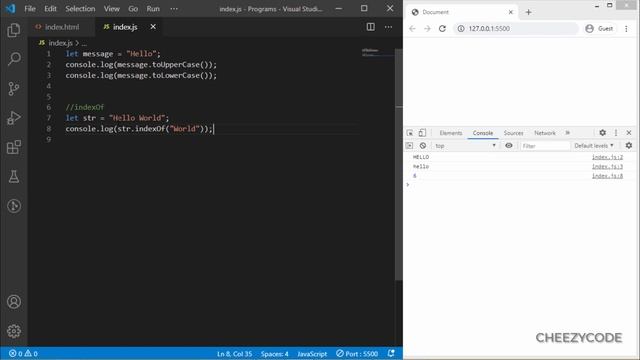Screen dimensions: 640x360
Task: Click Port : 5500 Live Server status
Action: point(357,353)
